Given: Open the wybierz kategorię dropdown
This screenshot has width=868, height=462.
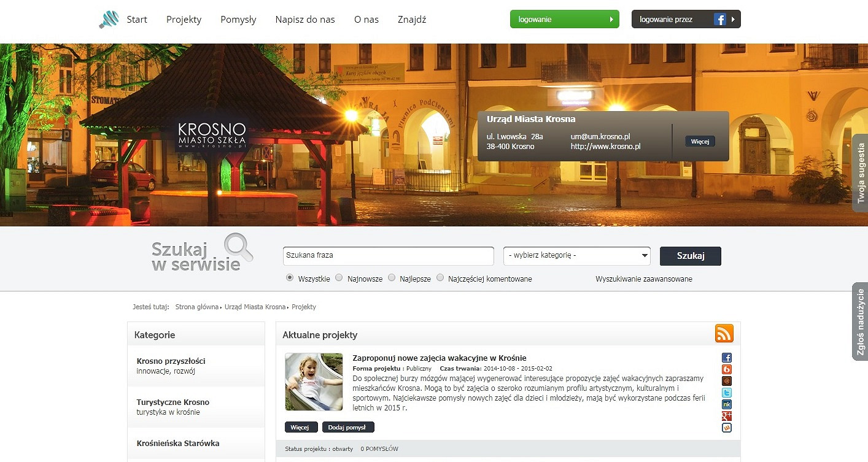Looking at the screenshot, I should [577, 255].
